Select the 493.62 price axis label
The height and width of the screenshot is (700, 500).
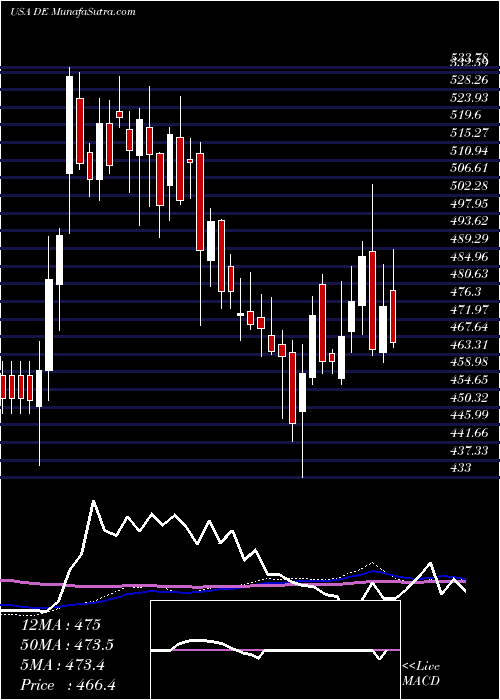click(471, 221)
